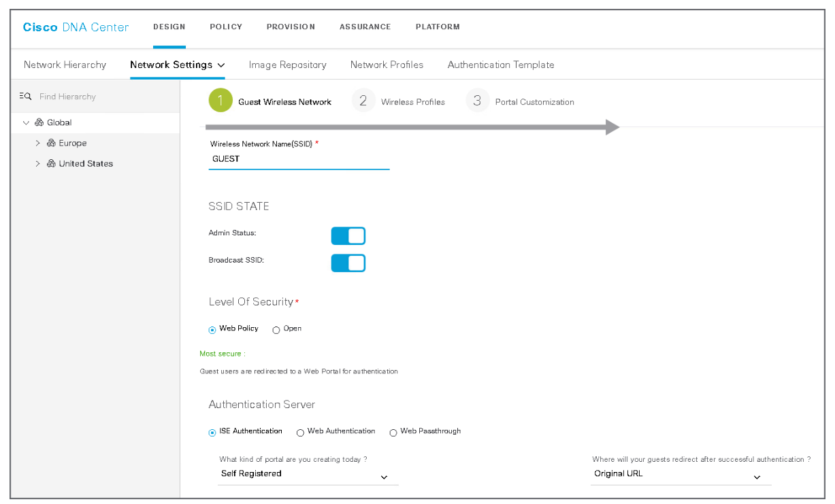
Task: Disable the Broadcast SSID switch
Action: [x=348, y=263]
